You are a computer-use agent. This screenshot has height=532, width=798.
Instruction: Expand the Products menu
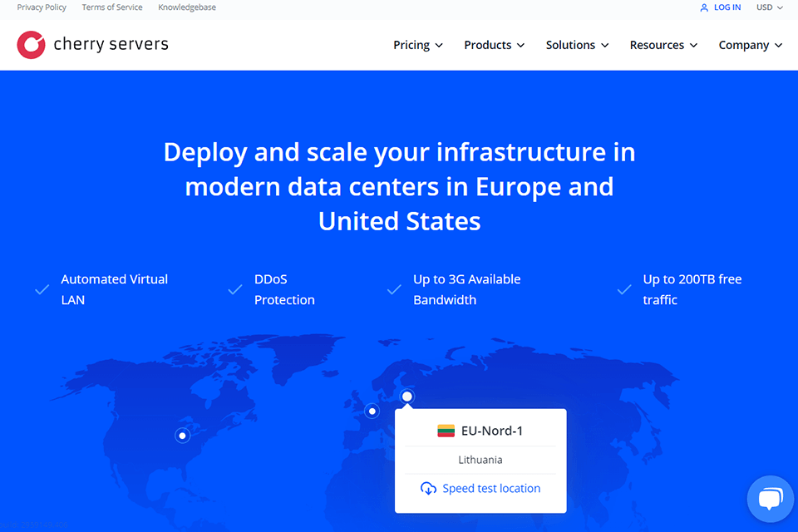click(494, 46)
